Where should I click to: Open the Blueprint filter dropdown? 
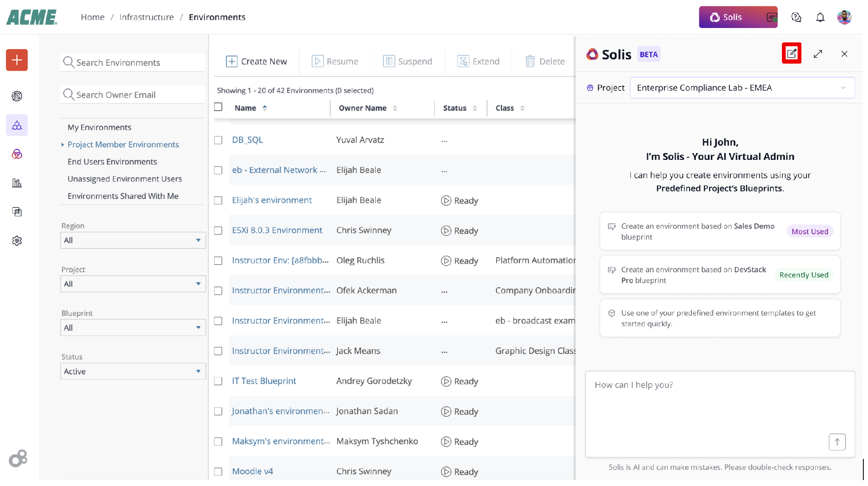point(133,327)
